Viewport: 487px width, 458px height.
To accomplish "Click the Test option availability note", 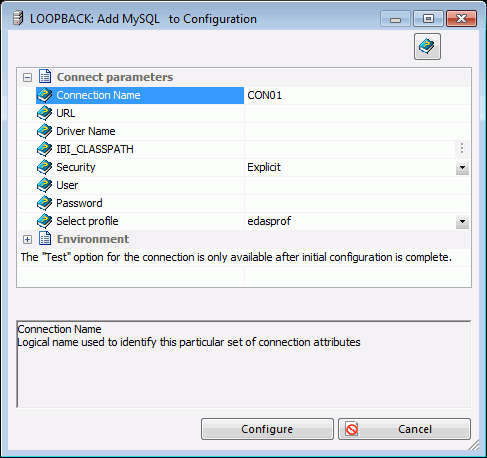I will pyautogui.click(x=236, y=257).
